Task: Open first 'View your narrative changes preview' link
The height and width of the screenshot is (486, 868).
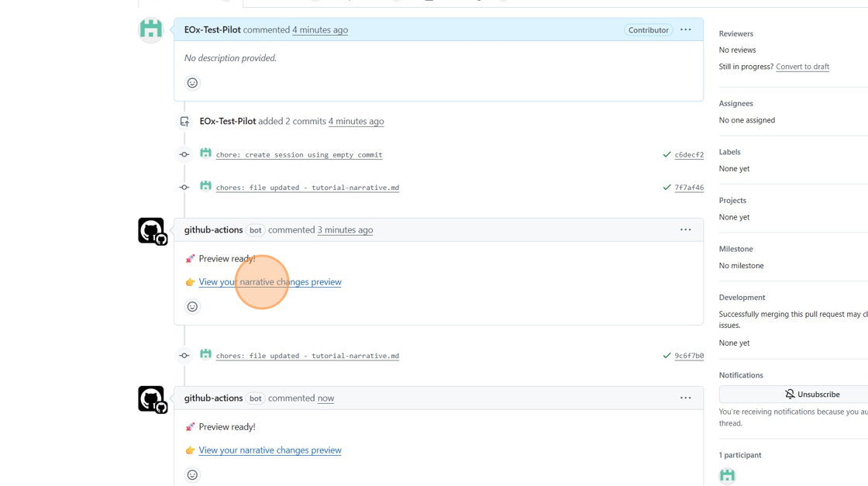Action: point(270,282)
